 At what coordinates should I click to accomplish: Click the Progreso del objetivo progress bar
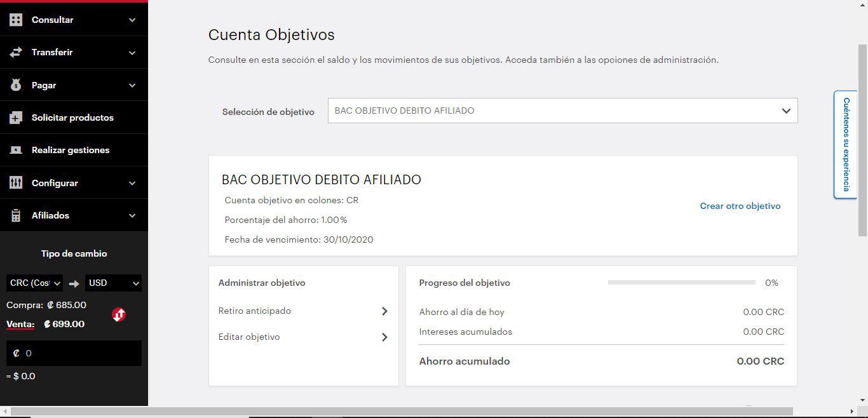pos(682,283)
